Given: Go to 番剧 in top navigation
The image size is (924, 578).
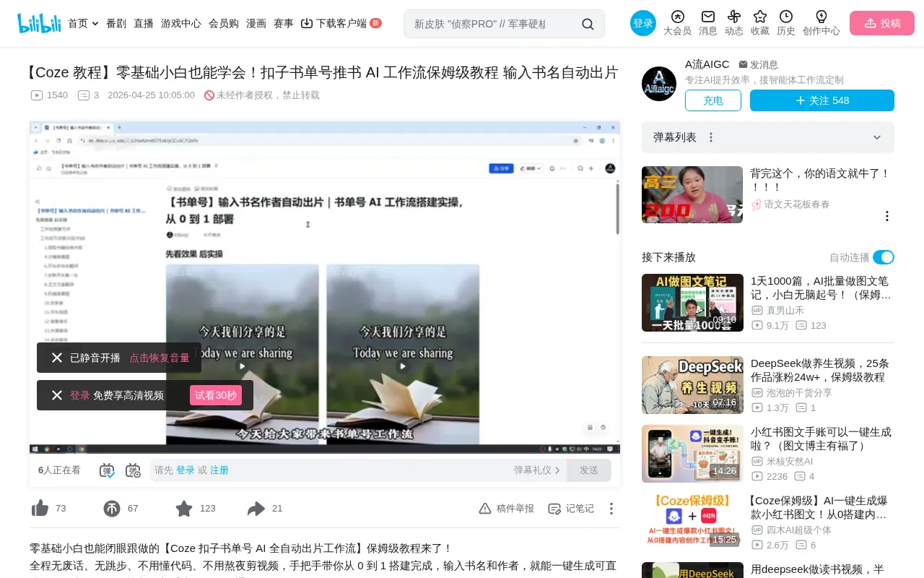Looking at the screenshot, I should pyautogui.click(x=116, y=23).
